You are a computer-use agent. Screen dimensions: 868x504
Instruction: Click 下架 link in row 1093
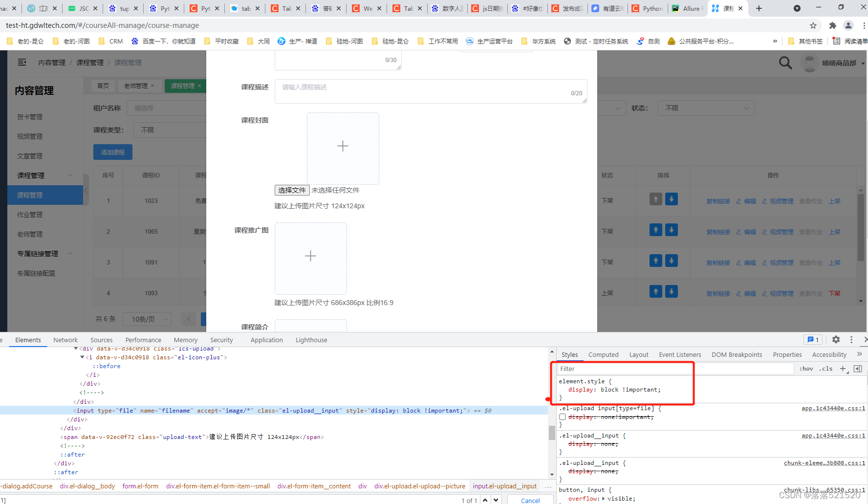(834, 293)
